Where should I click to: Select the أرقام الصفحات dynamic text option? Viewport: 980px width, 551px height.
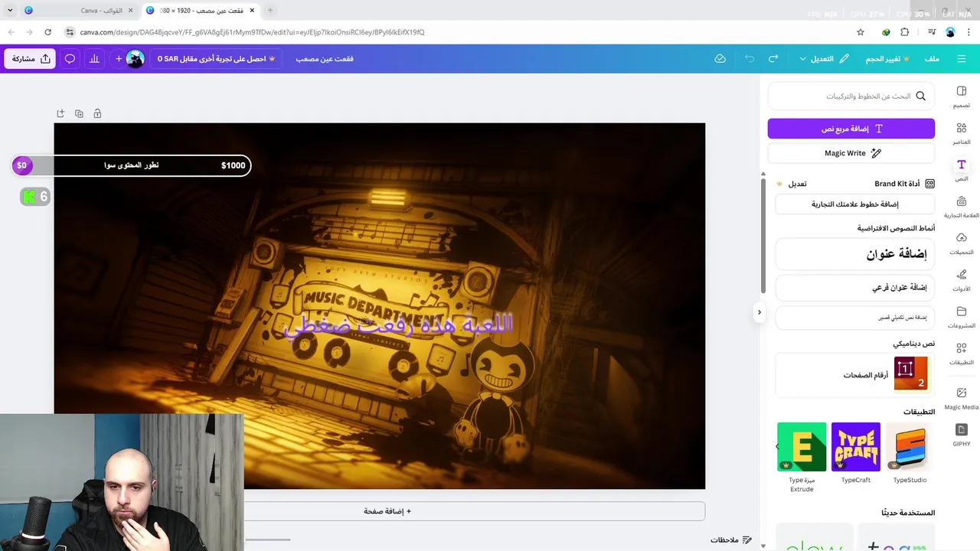pos(855,375)
